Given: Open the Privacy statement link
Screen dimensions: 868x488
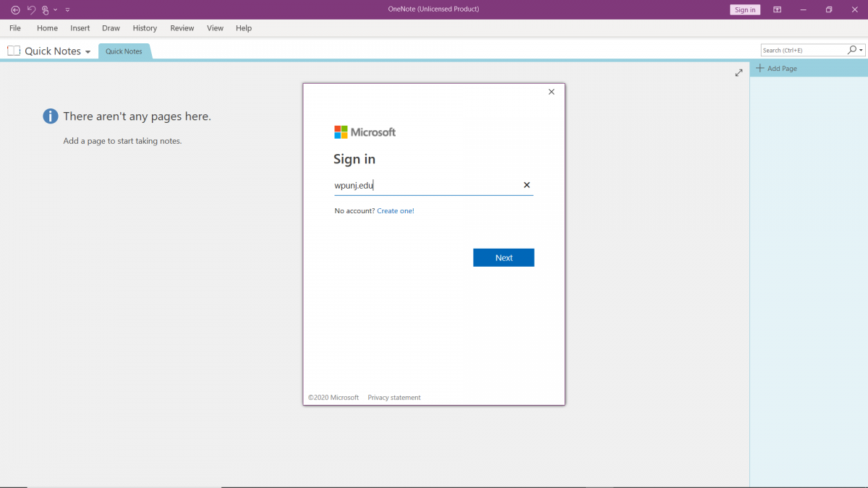Looking at the screenshot, I should click(393, 397).
